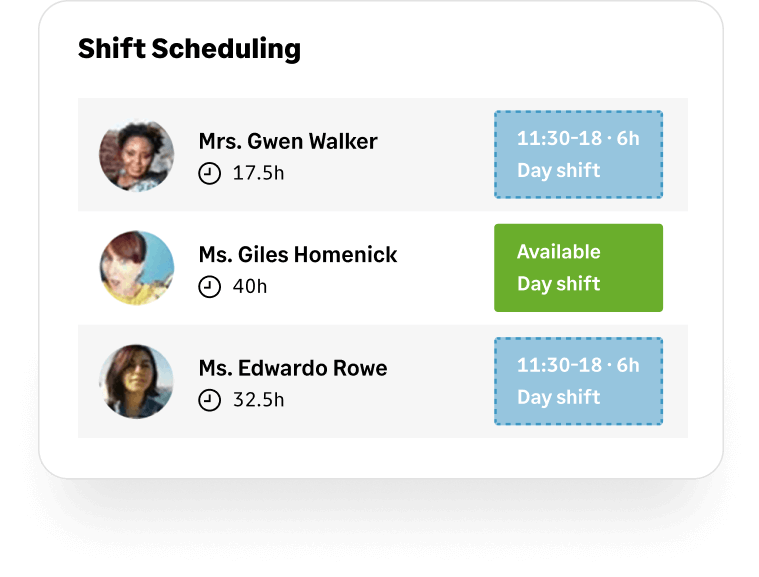Open Ms. Edwardo Rowe's profile photo
The height and width of the screenshot is (577, 759).
click(137, 382)
